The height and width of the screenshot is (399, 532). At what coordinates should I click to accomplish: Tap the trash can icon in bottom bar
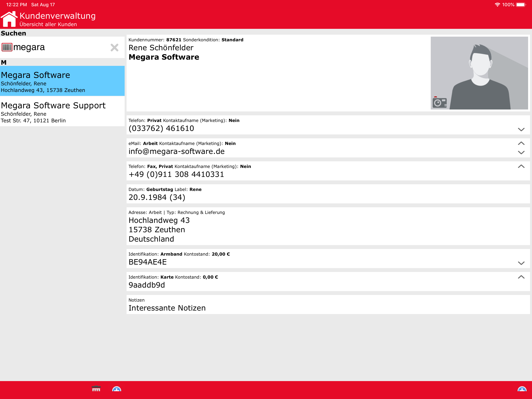click(x=96, y=389)
